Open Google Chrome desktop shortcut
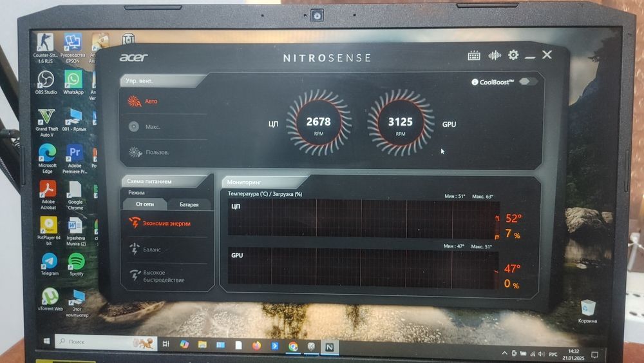This screenshot has height=363, width=644. pos(75,195)
